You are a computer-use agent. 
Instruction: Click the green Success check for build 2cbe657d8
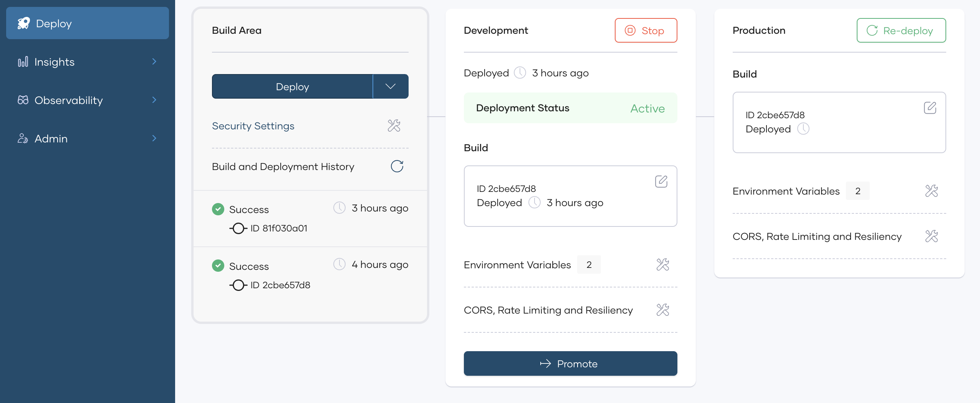pos(218,266)
